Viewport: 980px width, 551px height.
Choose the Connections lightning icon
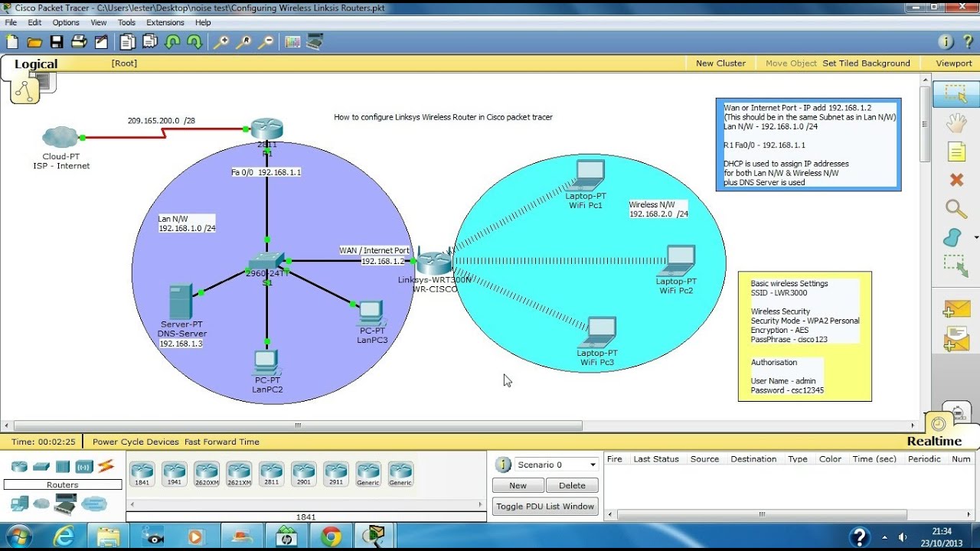coord(106,465)
